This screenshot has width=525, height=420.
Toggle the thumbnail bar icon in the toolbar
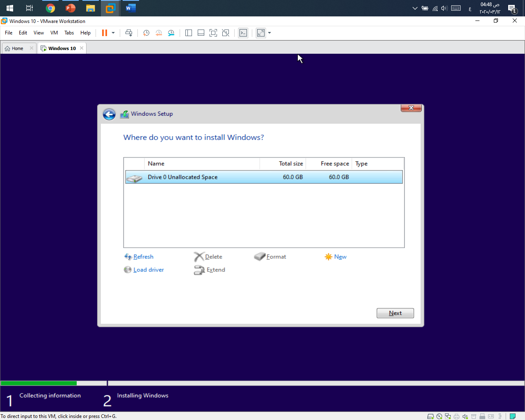[x=201, y=33]
